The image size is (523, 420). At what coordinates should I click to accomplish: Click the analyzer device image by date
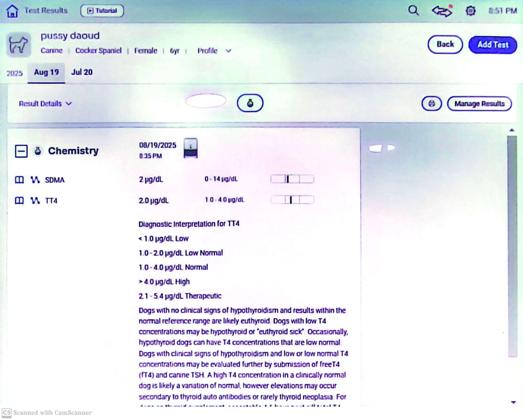(x=190, y=148)
